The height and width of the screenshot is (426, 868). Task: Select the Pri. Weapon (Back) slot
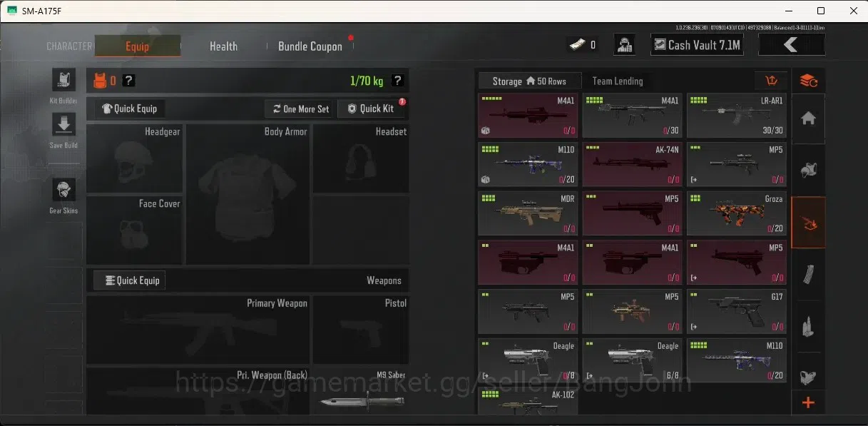click(198, 390)
